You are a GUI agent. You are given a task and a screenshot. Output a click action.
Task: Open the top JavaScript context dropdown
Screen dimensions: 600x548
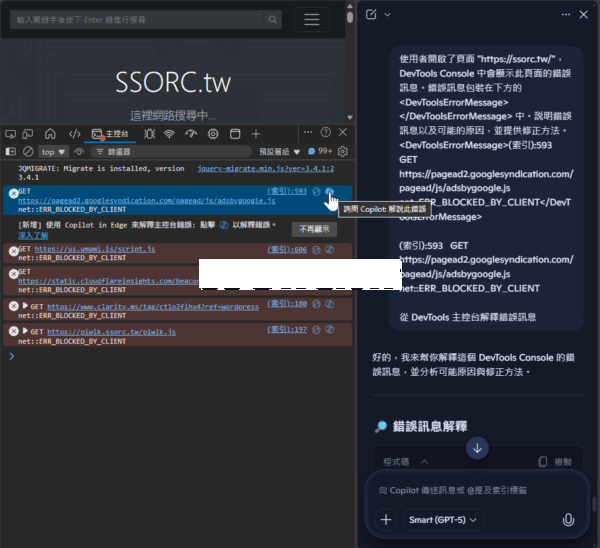pyautogui.click(x=53, y=152)
